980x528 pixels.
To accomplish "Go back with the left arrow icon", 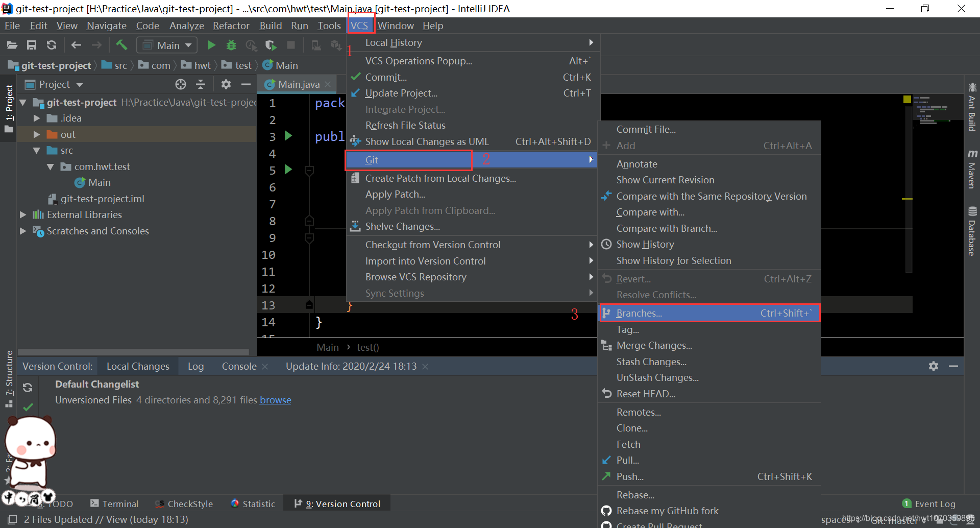I will pyautogui.click(x=76, y=45).
